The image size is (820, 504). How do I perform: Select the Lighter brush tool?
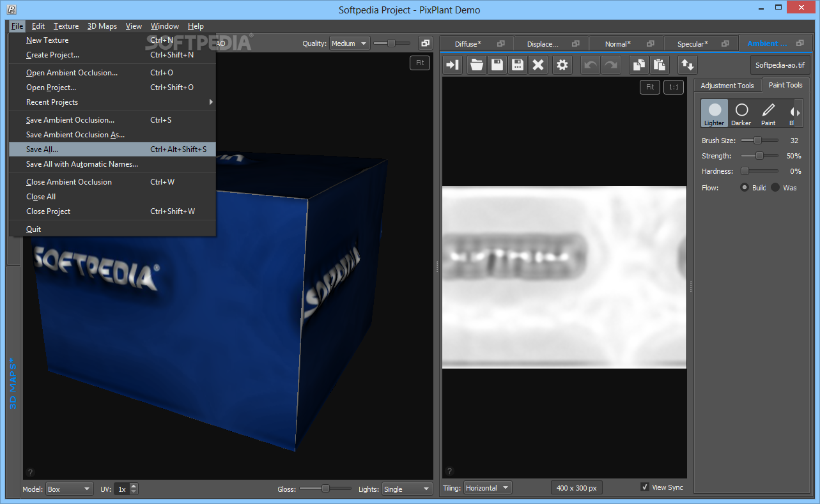pyautogui.click(x=715, y=113)
